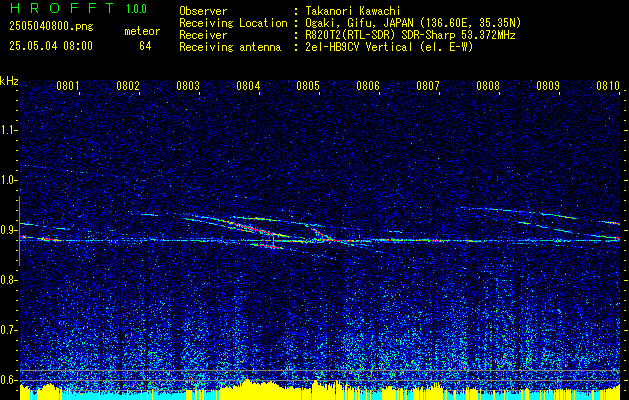Click the 1.0 kHz frequency label
Screen dimensions: 629x400
(x=9, y=180)
